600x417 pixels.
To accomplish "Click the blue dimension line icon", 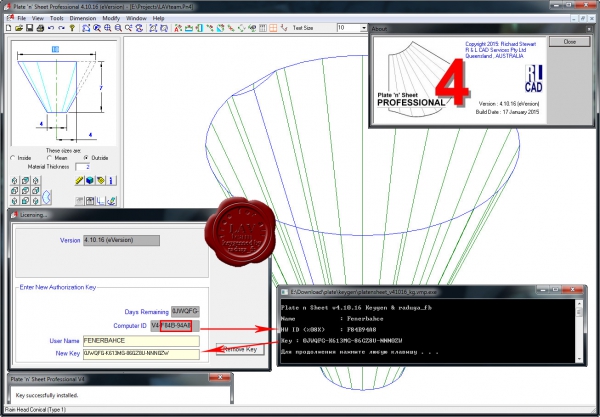I will (101, 201).
